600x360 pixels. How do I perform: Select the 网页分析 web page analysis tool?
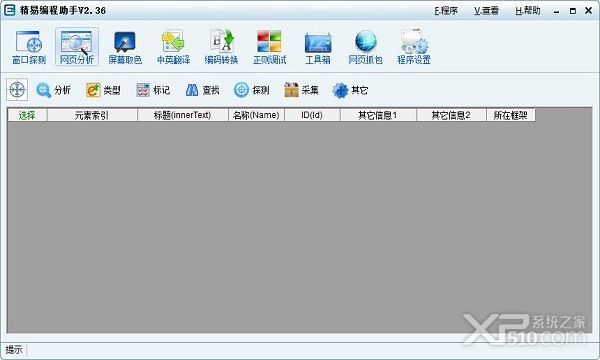(x=77, y=47)
